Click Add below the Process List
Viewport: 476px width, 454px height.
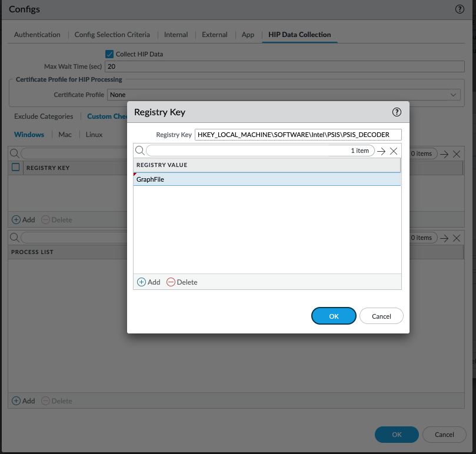pos(24,400)
